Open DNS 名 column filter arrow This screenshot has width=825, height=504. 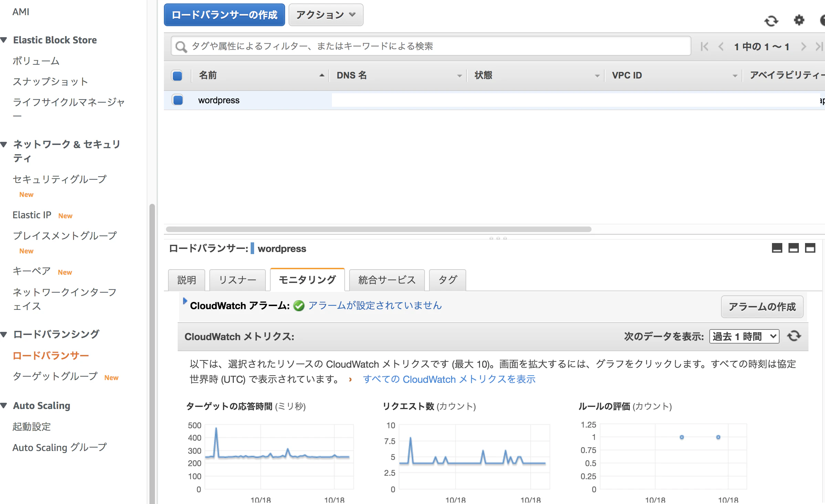[x=459, y=76]
